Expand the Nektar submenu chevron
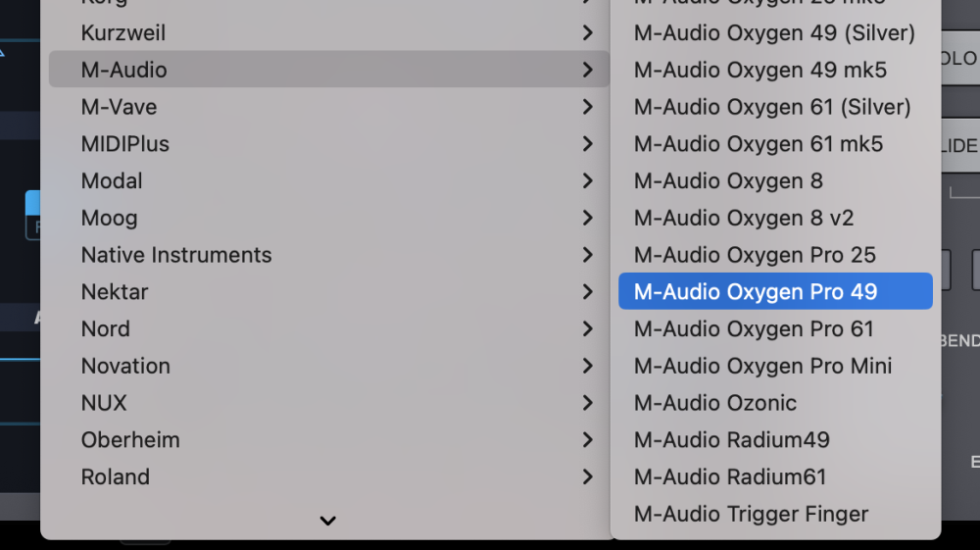Image resolution: width=980 pixels, height=550 pixels. (587, 292)
